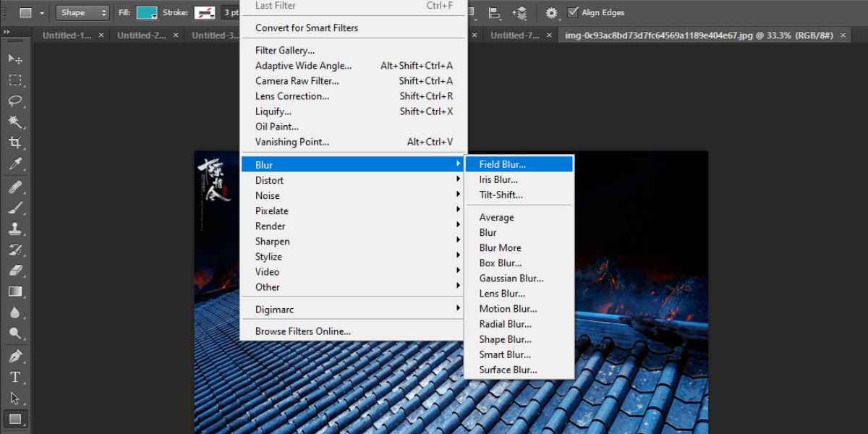This screenshot has height=434, width=868.
Task: Open Filter Gallery from the menu
Action: 285,51
